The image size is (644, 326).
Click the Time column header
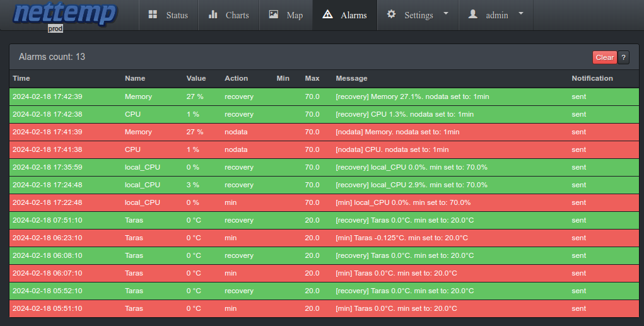click(21, 78)
